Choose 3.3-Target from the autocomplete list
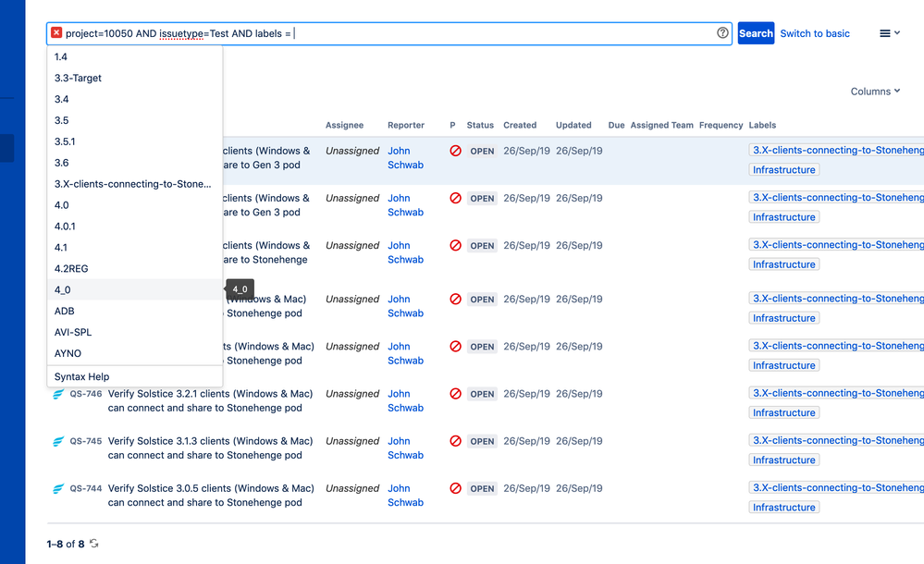 (78, 79)
